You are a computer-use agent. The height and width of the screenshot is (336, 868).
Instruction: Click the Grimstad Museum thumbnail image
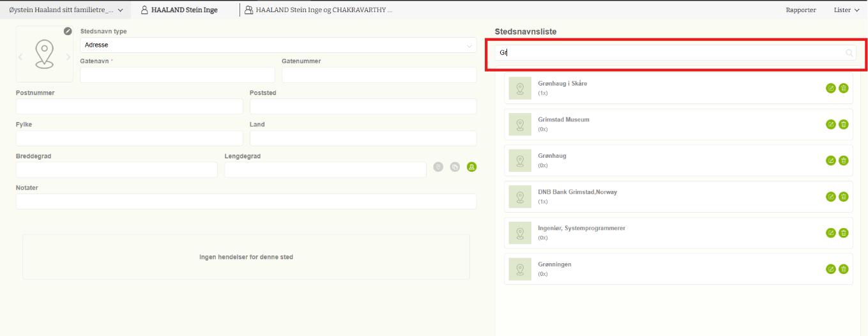click(x=520, y=124)
